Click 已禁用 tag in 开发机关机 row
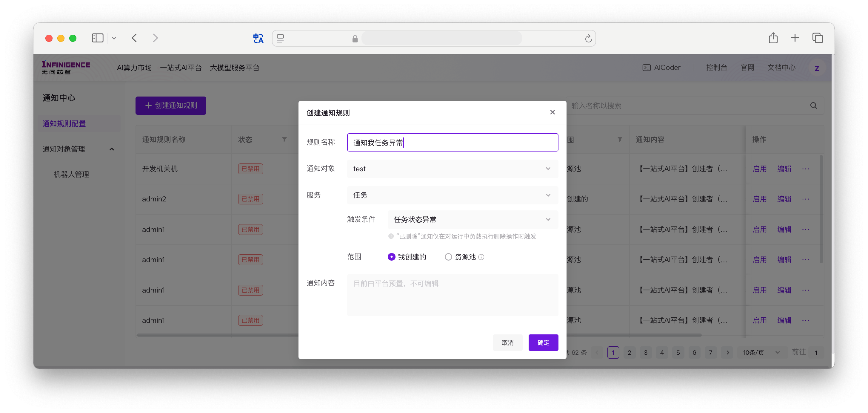The image size is (868, 413). pos(250,169)
